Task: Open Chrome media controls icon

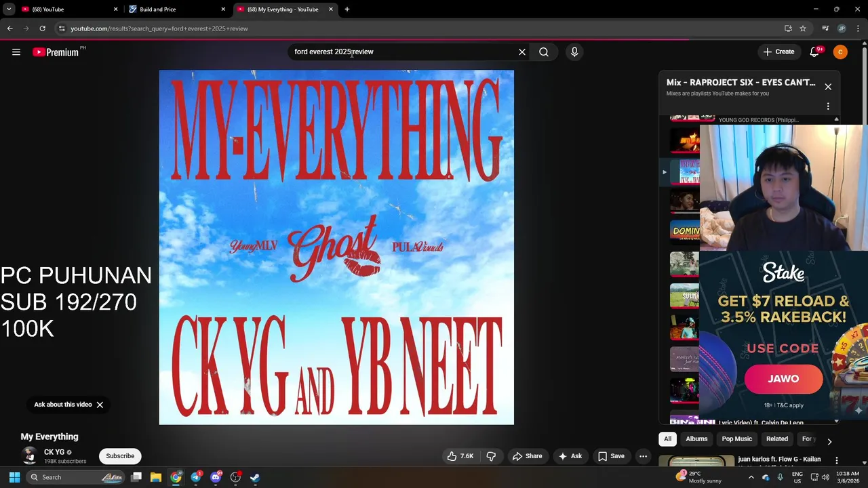Action: coord(825,28)
